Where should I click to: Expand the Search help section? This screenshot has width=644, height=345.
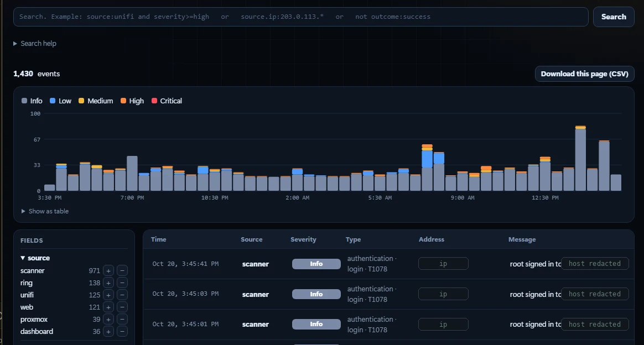point(35,44)
